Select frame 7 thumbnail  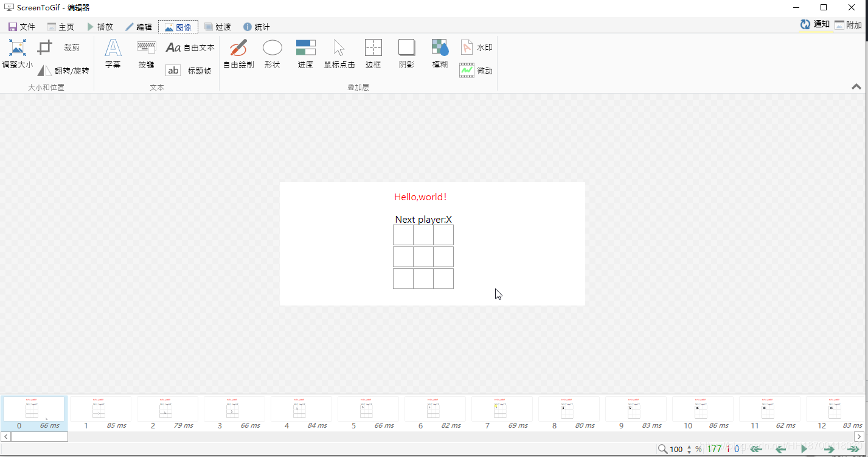pyautogui.click(x=502, y=413)
